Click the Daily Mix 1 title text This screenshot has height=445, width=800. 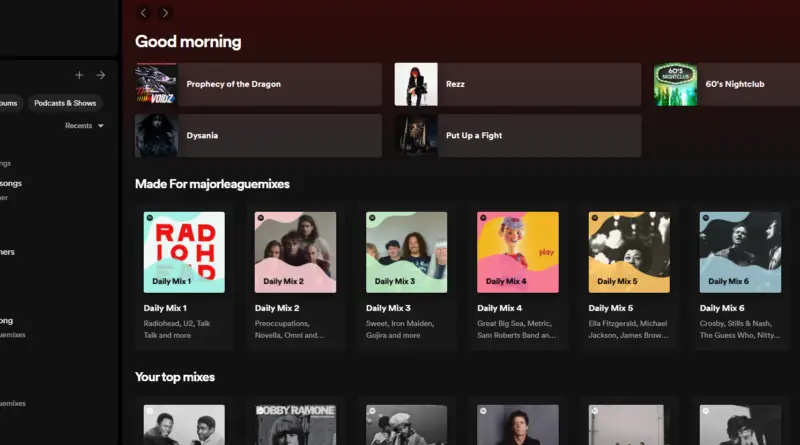pyautogui.click(x=165, y=308)
